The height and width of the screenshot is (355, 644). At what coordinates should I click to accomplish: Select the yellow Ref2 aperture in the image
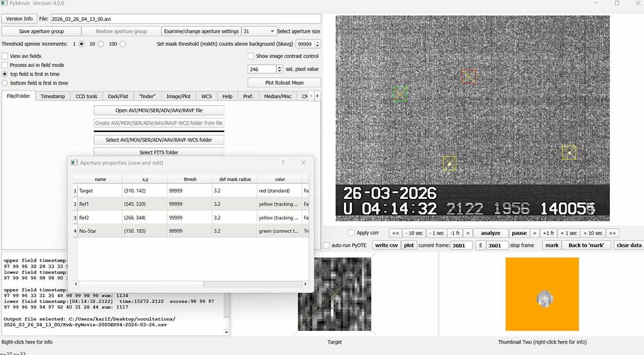pyautogui.click(x=449, y=163)
